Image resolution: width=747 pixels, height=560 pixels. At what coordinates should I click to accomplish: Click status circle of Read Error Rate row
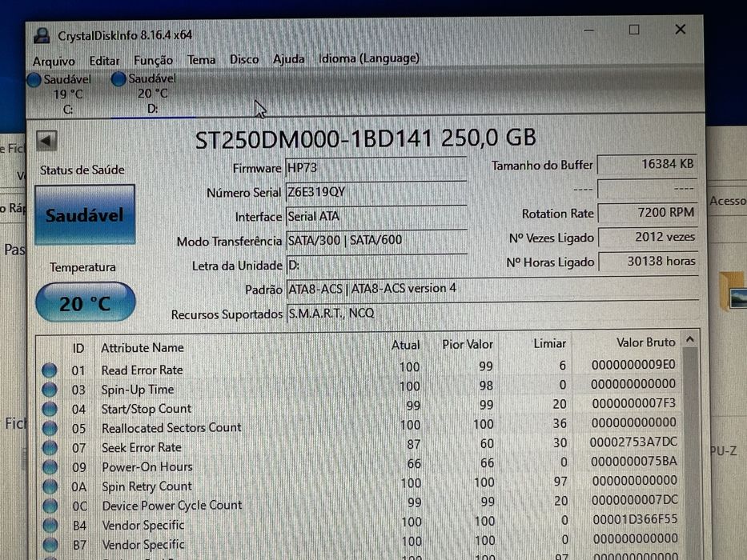tap(49, 370)
